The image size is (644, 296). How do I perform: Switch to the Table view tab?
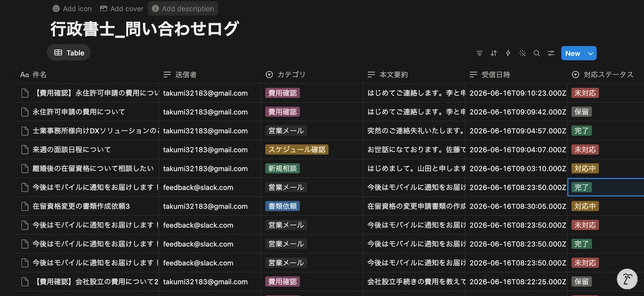pyautogui.click(x=69, y=53)
